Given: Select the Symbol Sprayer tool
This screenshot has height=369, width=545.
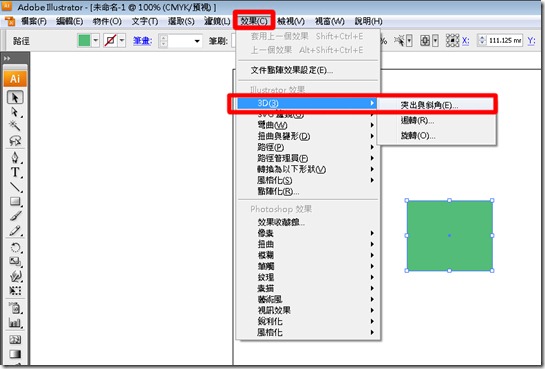Looking at the screenshot, I should coord(15,308).
